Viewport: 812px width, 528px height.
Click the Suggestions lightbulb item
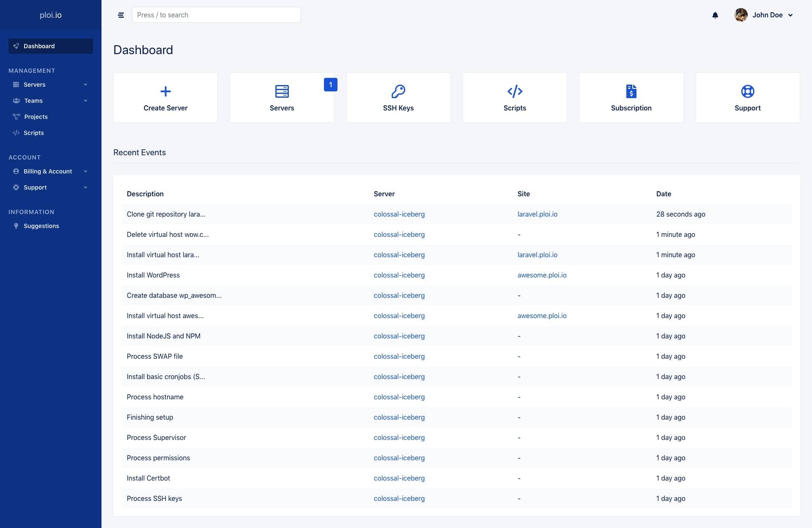click(x=16, y=226)
